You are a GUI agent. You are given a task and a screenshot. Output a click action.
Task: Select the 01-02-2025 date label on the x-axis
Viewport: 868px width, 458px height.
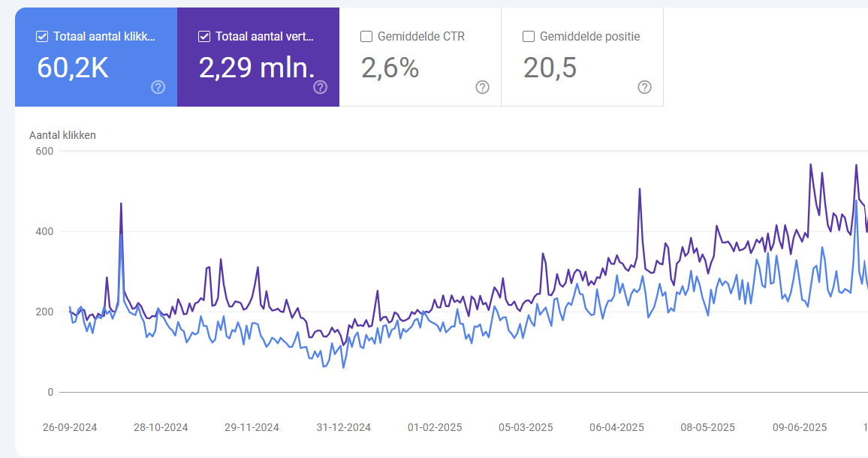pyautogui.click(x=435, y=427)
